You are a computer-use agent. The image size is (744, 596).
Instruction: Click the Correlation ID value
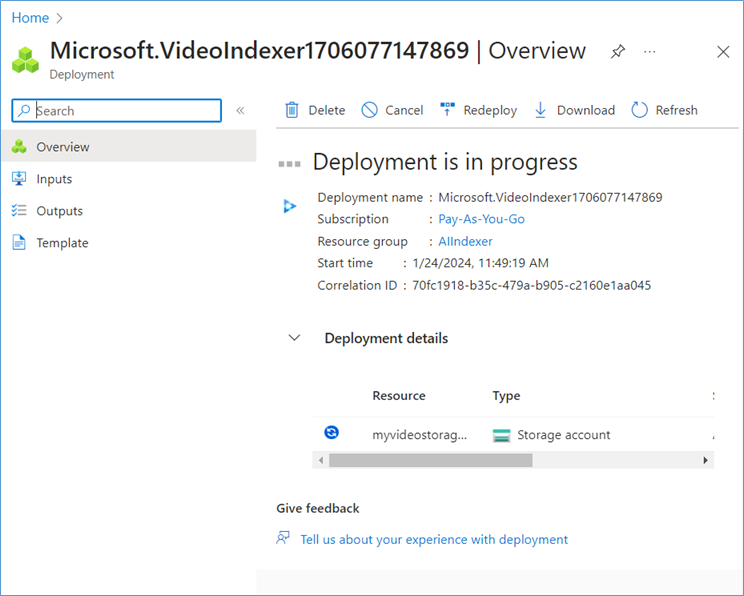click(531, 285)
